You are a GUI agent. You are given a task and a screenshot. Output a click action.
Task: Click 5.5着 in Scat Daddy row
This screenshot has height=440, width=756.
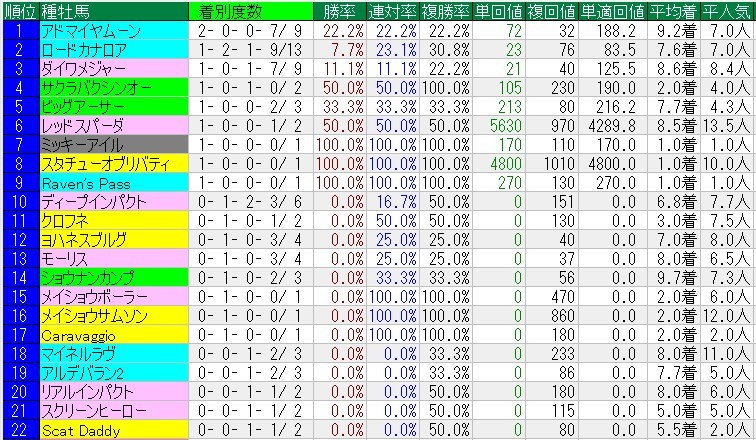point(676,430)
